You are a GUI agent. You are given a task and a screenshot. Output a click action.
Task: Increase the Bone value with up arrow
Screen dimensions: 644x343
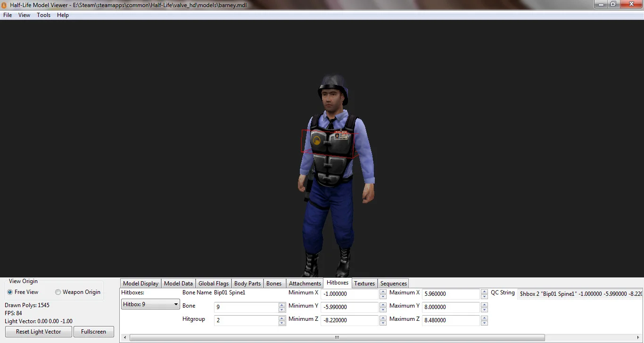tap(282, 305)
